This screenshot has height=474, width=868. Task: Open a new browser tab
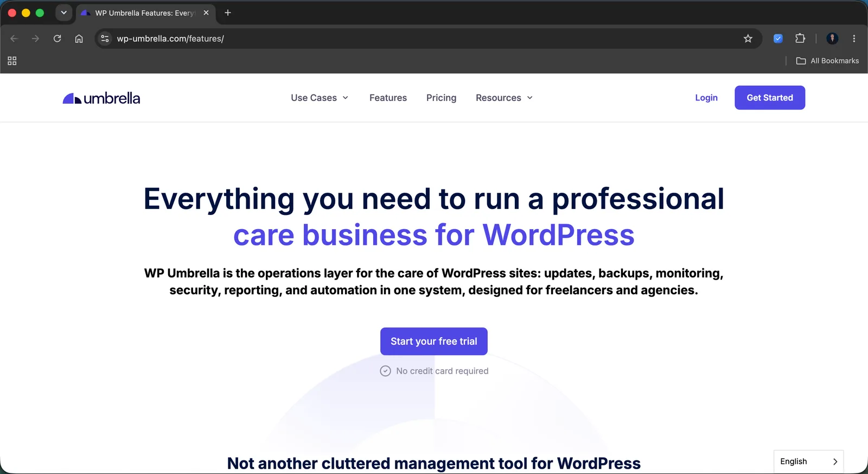click(x=228, y=12)
